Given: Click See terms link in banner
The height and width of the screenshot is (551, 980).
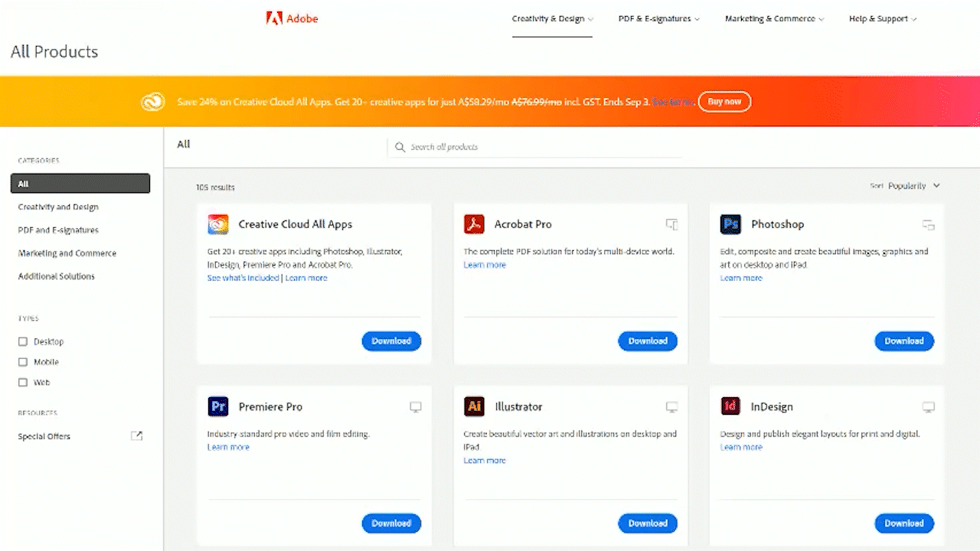Looking at the screenshot, I should (x=673, y=102).
